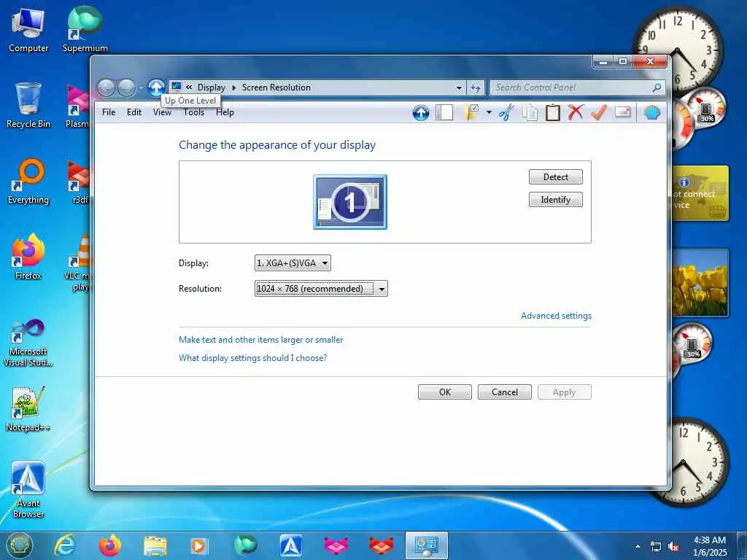
Task: Open the Tools menu
Action: point(193,112)
